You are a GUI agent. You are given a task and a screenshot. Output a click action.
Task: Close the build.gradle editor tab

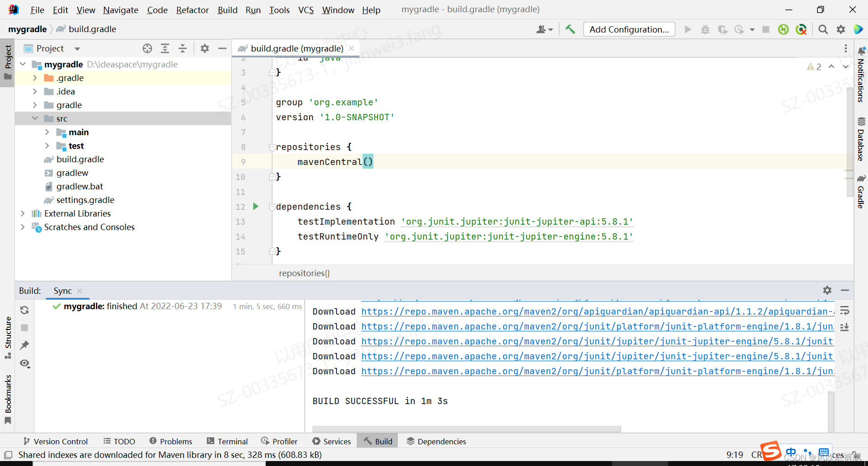coord(351,48)
